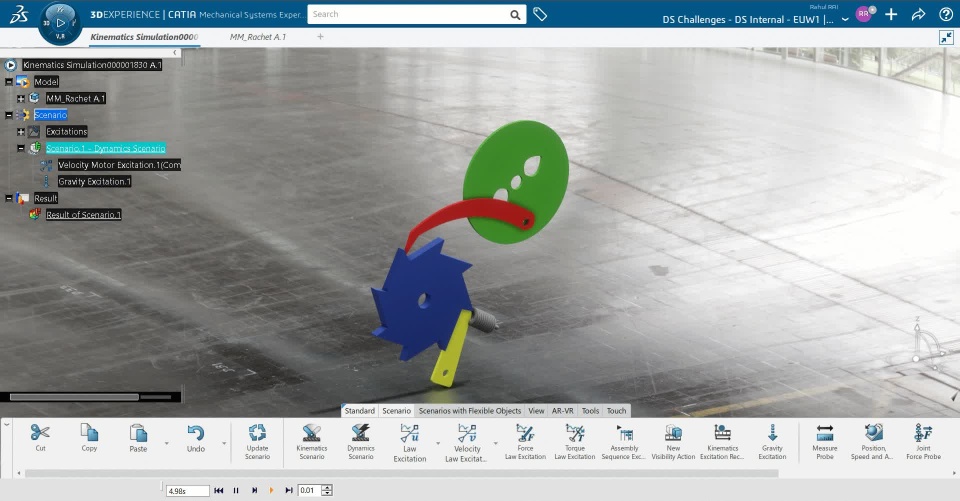
Task: Collapse the Scenario.1 Dynamics Scenario node
Action: click(x=21, y=148)
